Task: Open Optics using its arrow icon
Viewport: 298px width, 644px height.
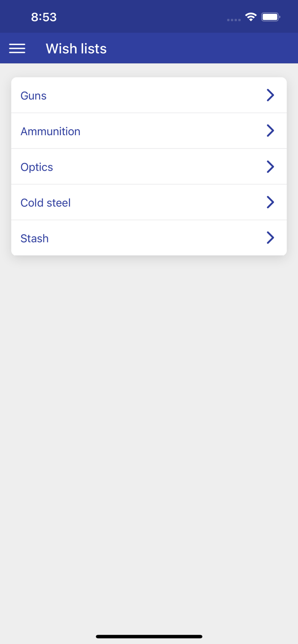Action: [270, 167]
